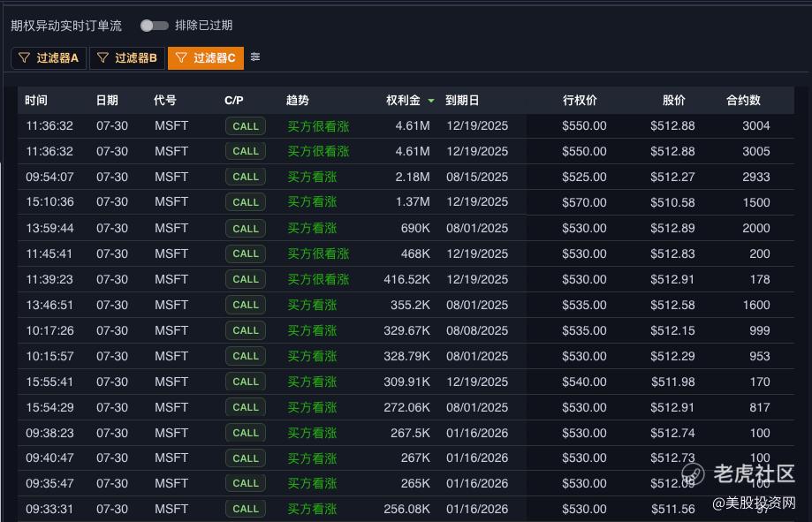Select the 265K premium cell
The width and height of the screenshot is (812, 522).
[415, 483]
